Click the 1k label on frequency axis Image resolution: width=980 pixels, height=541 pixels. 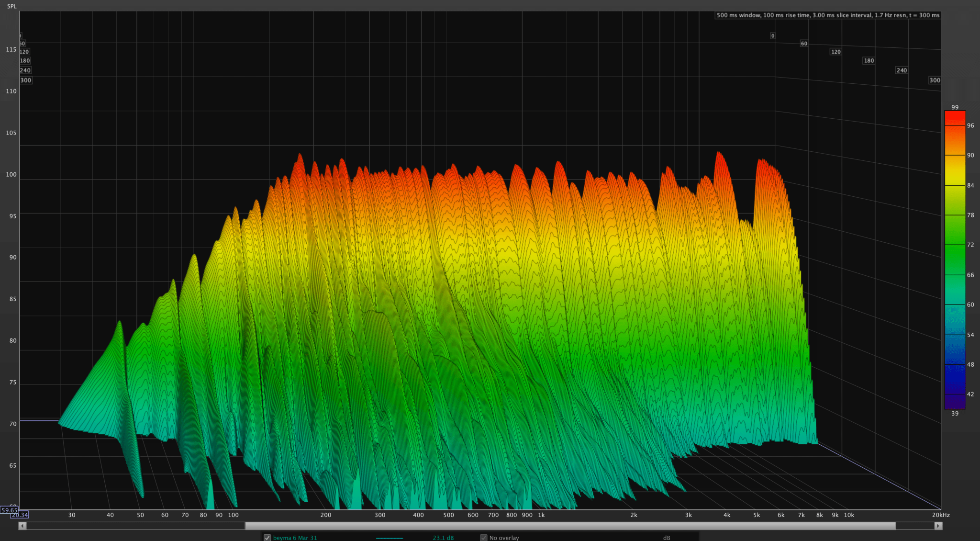click(x=541, y=515)
